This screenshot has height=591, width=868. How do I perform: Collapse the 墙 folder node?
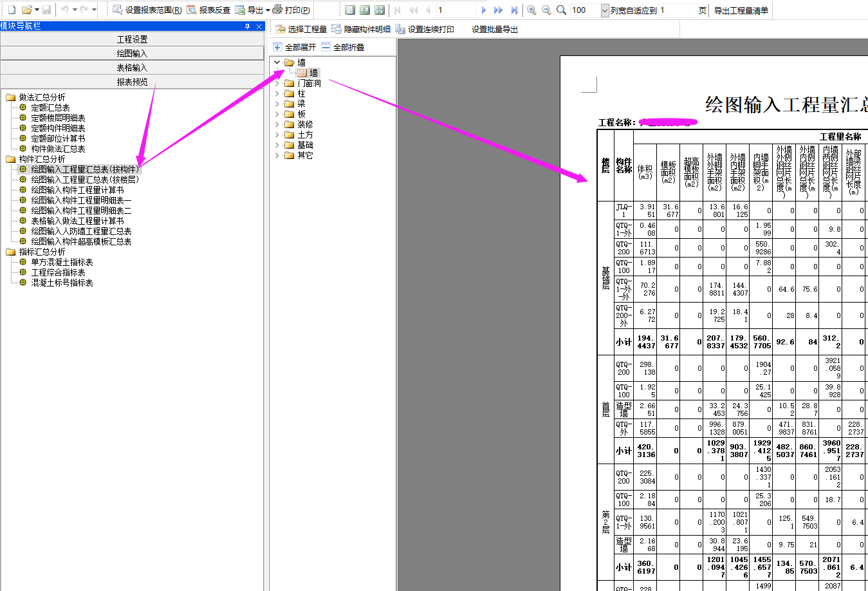coord(277,62)
